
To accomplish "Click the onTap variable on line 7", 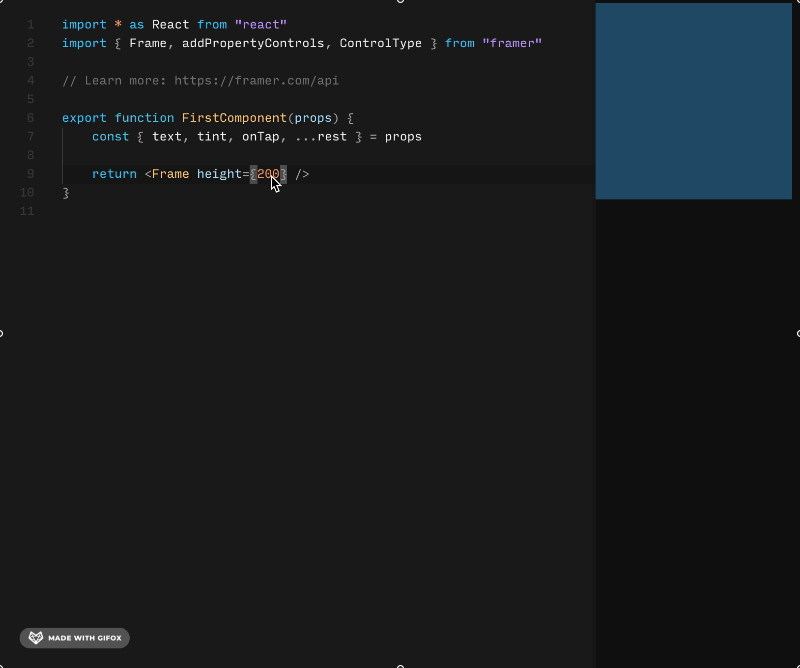I will 261,137.
